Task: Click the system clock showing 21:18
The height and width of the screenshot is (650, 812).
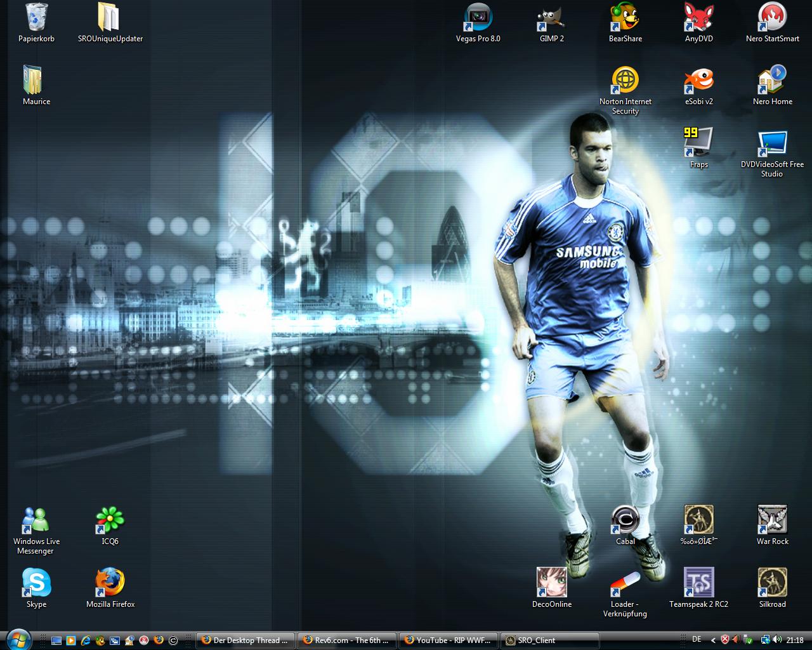Action: [795, 640]
